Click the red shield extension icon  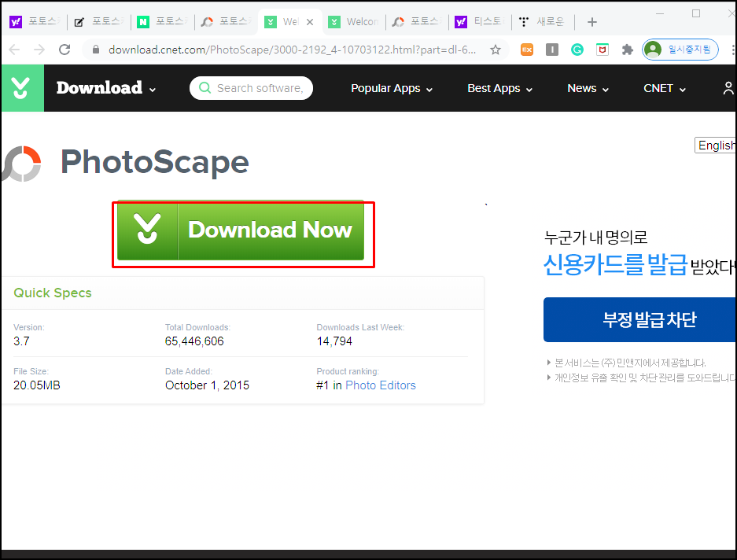coord(602,50)
